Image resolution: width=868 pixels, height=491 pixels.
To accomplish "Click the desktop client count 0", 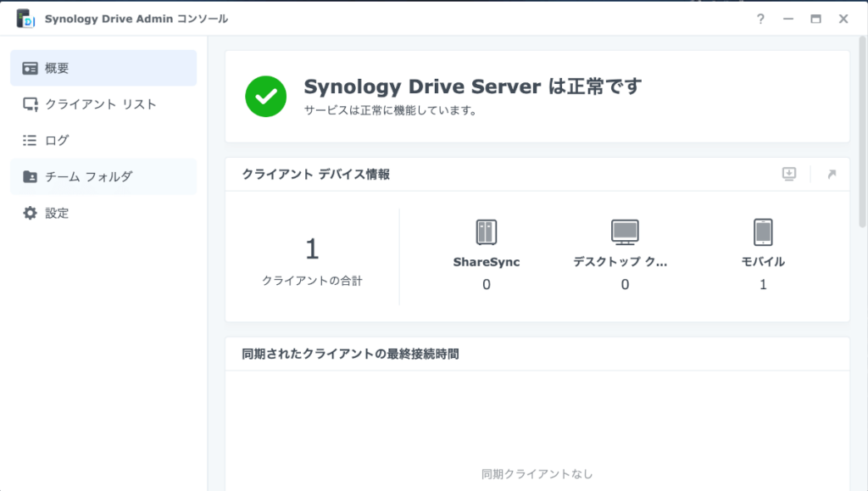I will pyautogui.click(x=625, y=285).
